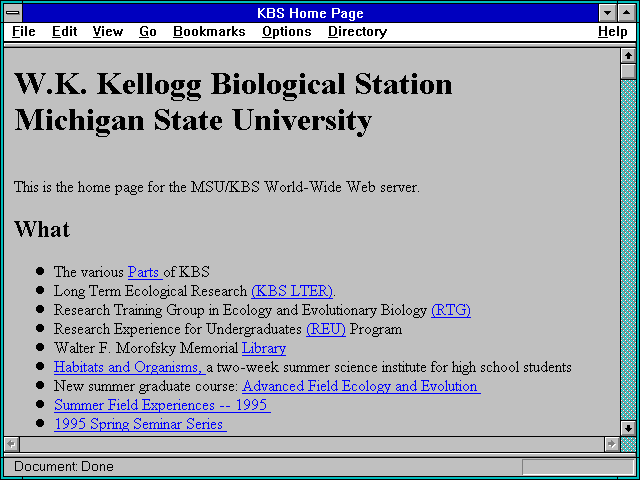Screen dimensions: 640x480
Task: Open the window control menu box
Action: (x=13, y=13)
